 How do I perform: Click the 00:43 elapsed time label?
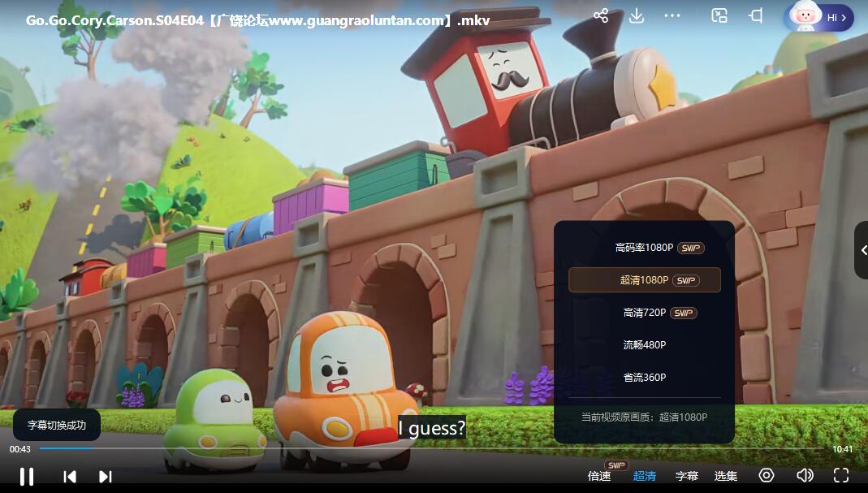click(x=20, y=449)
